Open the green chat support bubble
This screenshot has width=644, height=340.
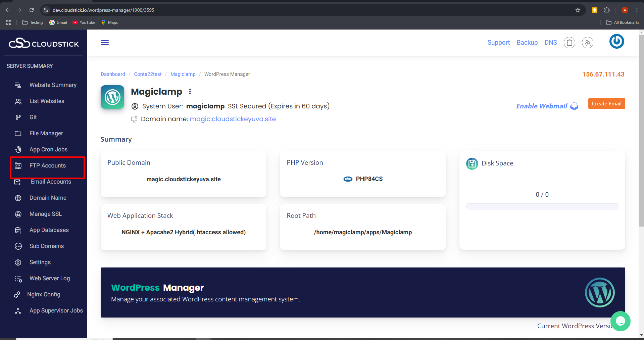point(620,321)
